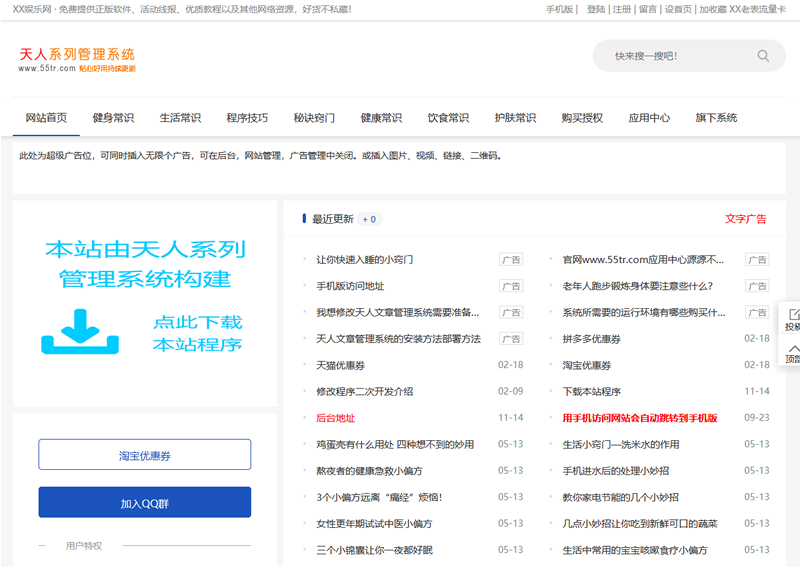Click the red 文字广告 link
The width and height of the screenshot is (800, 568).
coord(745,219)
